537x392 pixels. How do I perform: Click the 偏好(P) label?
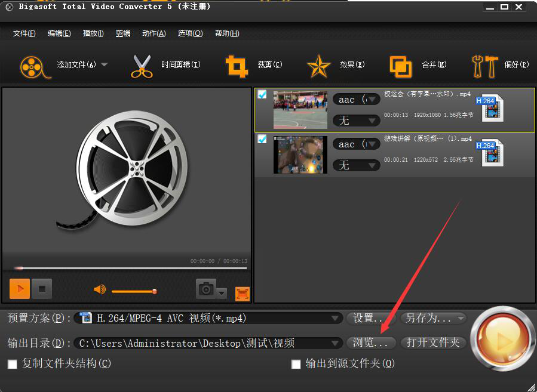[x=517, y=64]
